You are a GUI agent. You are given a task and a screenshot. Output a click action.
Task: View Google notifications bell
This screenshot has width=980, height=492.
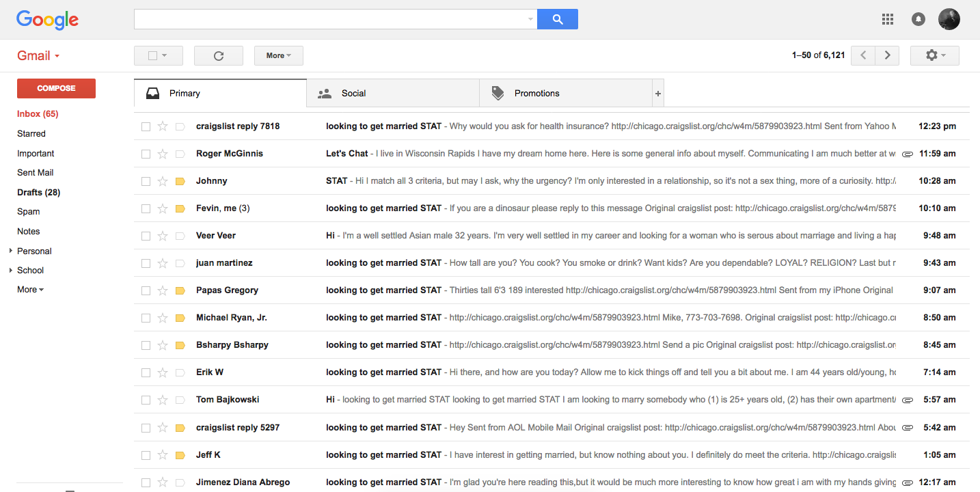point(918,19)
